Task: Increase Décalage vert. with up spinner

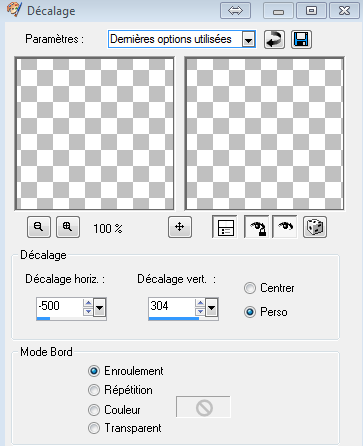Action: 200,303
